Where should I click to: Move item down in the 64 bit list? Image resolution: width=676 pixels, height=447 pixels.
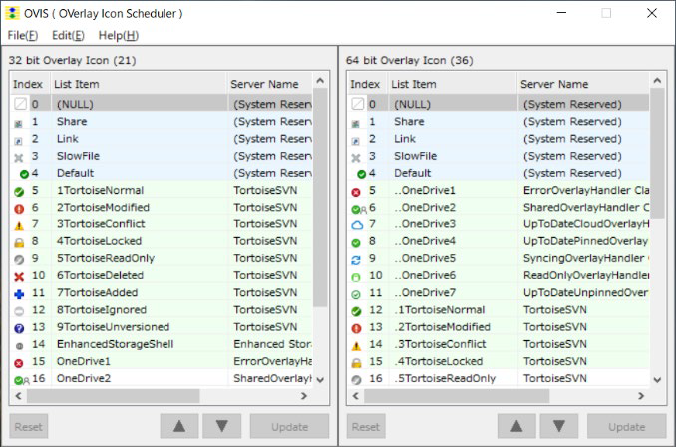tap(559, 426)
